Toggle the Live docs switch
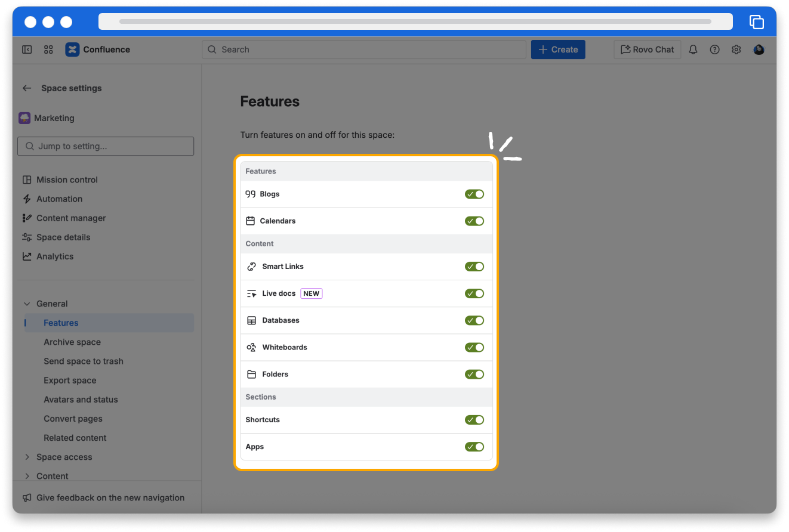Image resolution: width=789 pixels, height=532 pixels. coord(474,293)
